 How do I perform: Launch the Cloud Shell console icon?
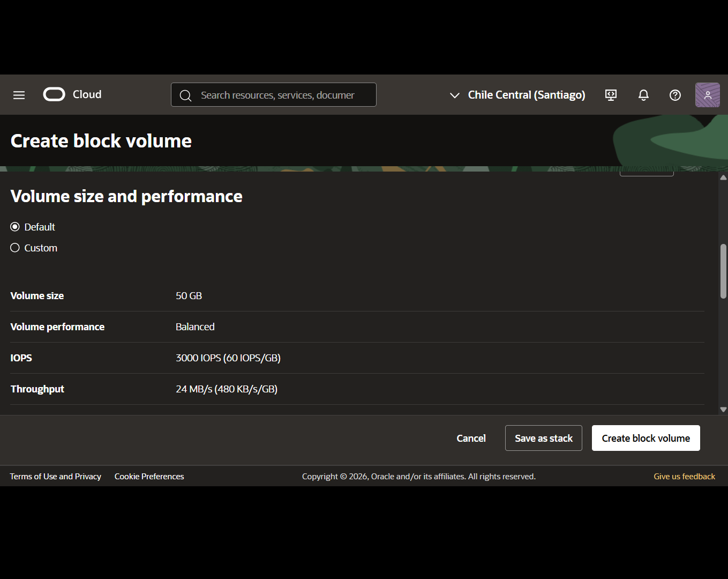pyautogui.click(x=610, y=95)
